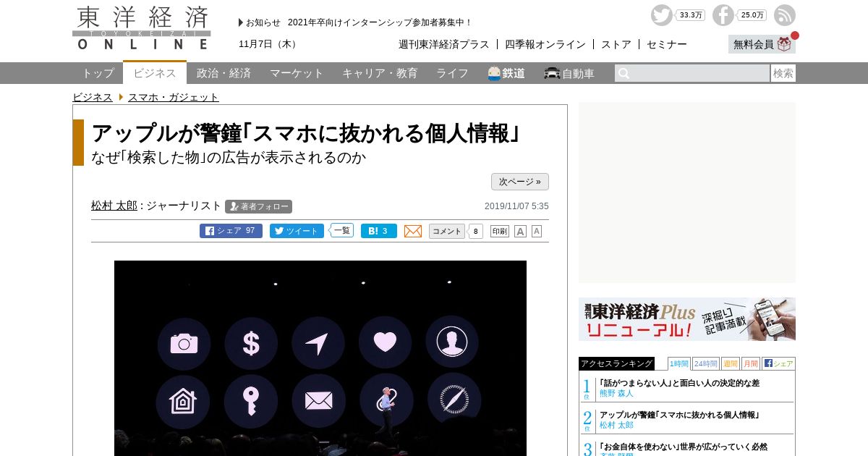Screen dimensions: 868x456
Task: Select the small font size A icon
Action: [x=537, y=231]
